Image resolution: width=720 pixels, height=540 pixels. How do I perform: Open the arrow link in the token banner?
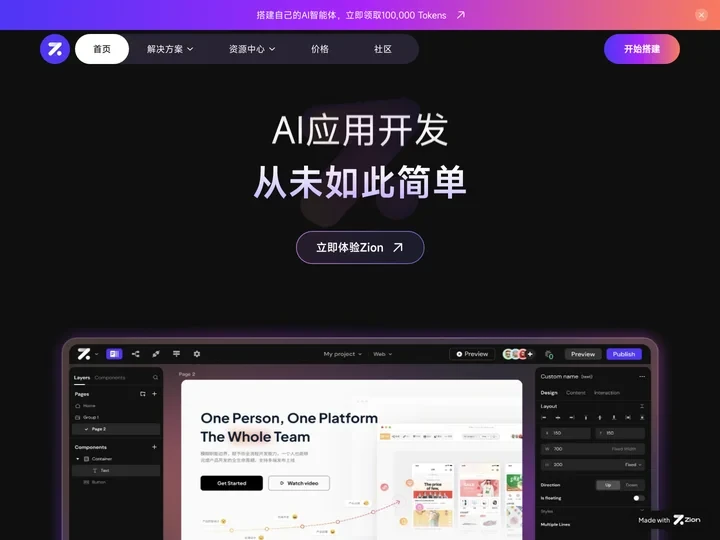461,15
